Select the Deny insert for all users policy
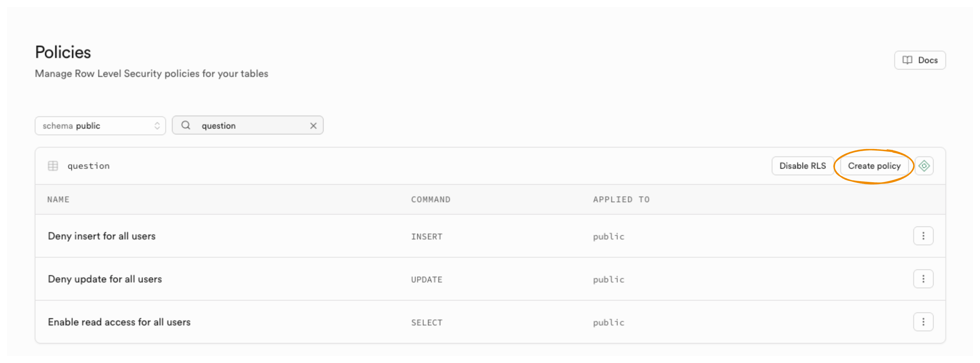This screenshot has height=363, width=980. (102, 236)
